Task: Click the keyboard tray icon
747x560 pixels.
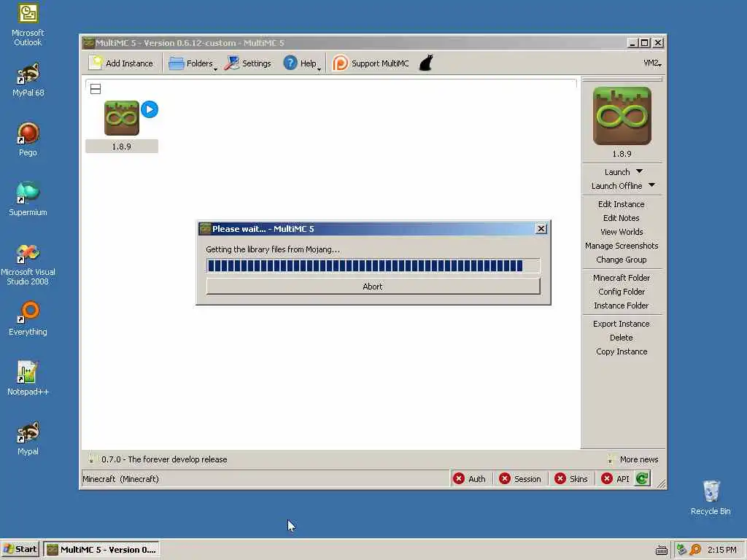Action: coord(661,550)
